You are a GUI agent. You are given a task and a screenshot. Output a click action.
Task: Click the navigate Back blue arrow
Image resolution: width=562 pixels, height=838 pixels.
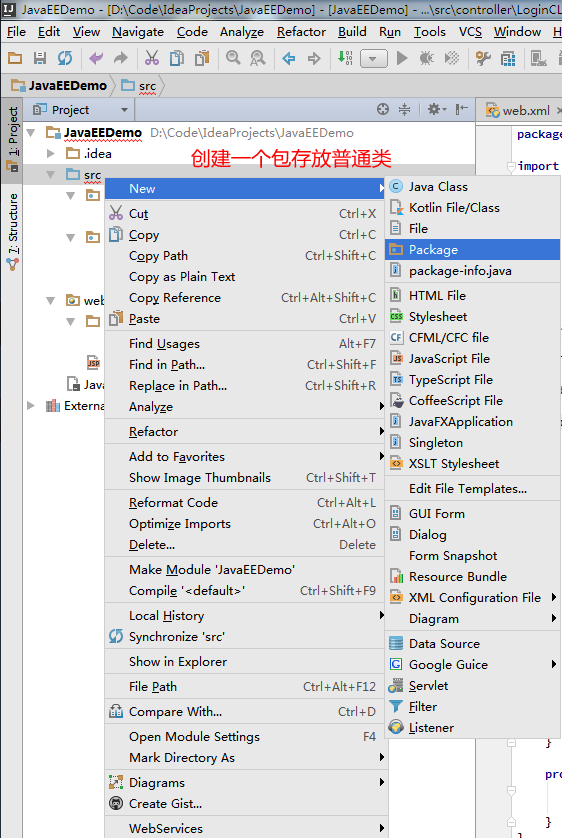(289, 58)
